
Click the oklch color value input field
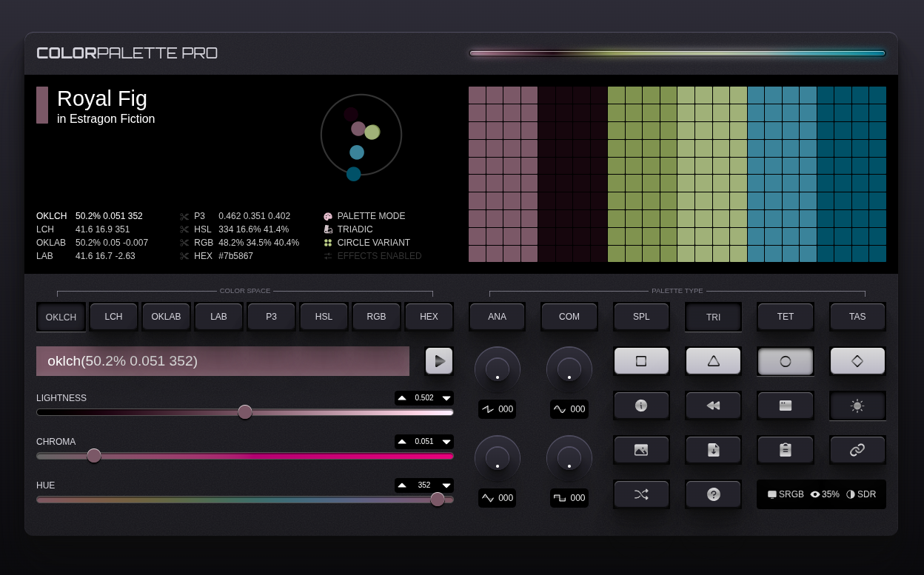coord(223,361)
